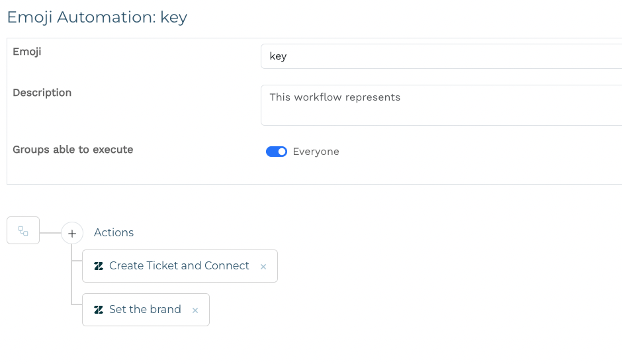Screen dimensions: 622x364
Task: Disable the Everyone groups toggle
Action: 277,152
